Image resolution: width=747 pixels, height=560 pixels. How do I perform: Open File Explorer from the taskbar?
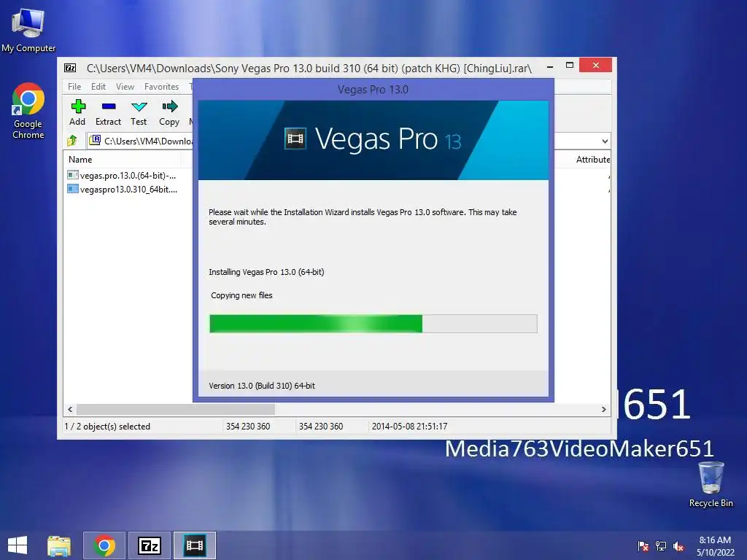point(59,545)
